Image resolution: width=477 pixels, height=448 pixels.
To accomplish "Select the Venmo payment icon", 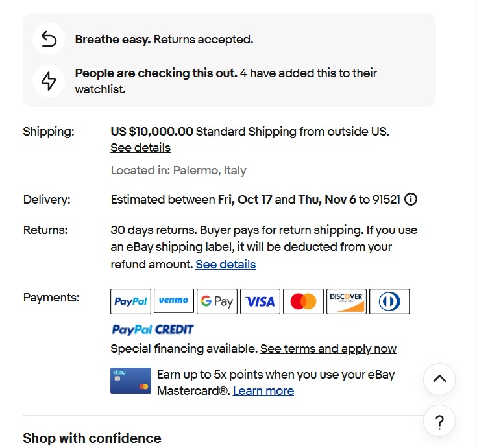I will click(x=173, y=301).
